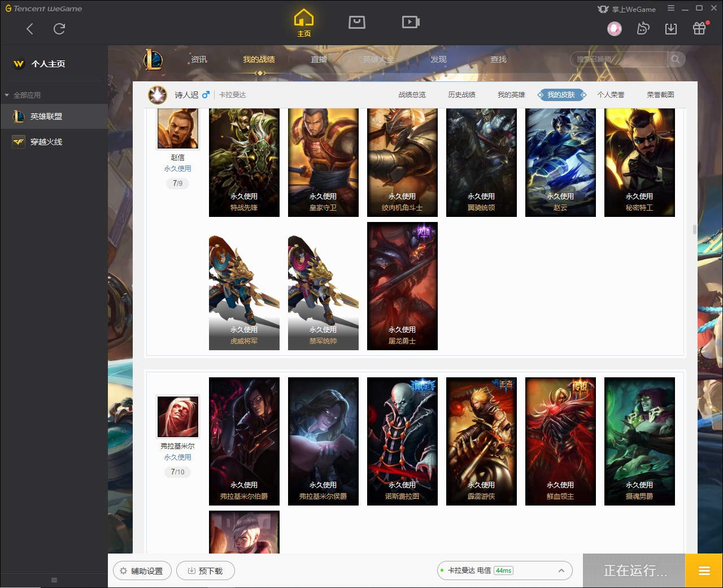Collapse the 全部应用 section

click(x=23, y=95)
